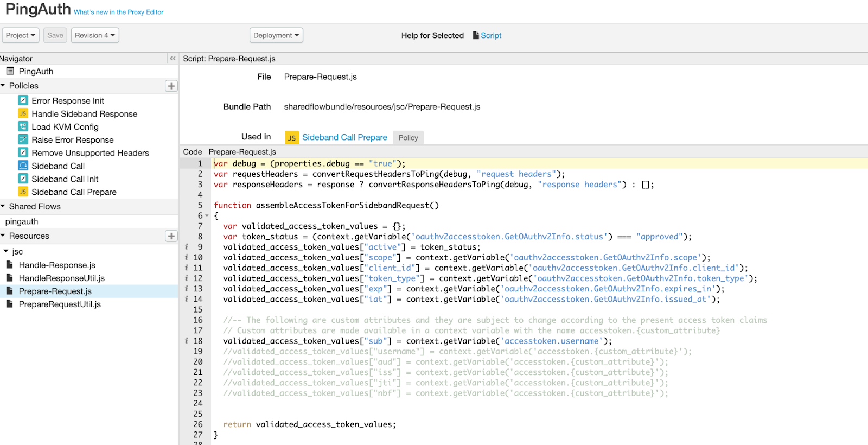Open the Script help link
Viewport: 868px width, 445px height.
point(491,35)
